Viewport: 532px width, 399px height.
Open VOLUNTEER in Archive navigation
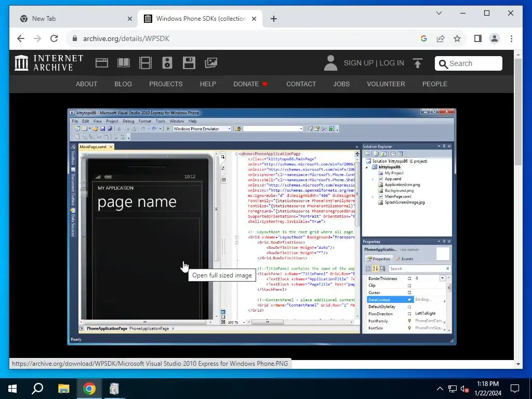point(386,84)
